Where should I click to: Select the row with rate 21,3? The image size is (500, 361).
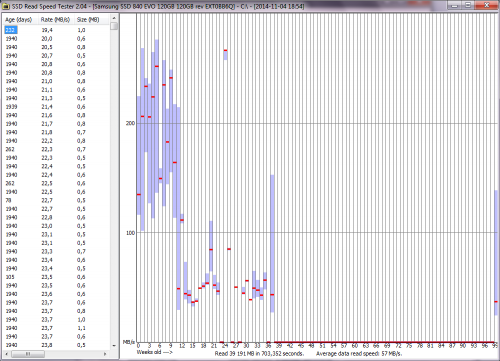56,98
